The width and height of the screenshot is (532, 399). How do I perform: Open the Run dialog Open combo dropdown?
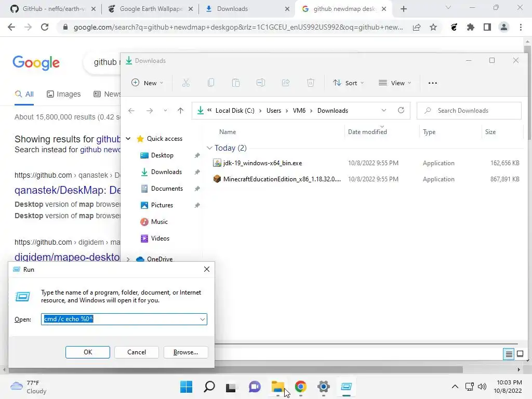click(203, 320)
